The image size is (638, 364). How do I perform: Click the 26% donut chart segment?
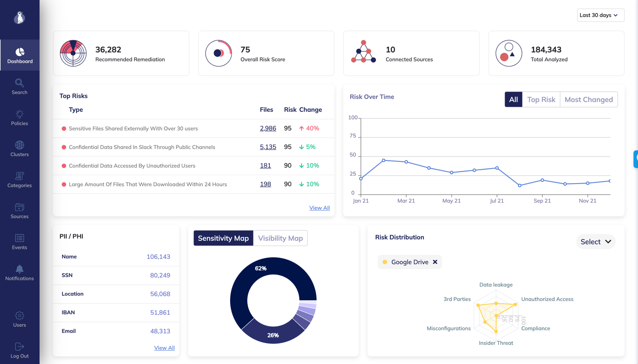click(273, 335)
